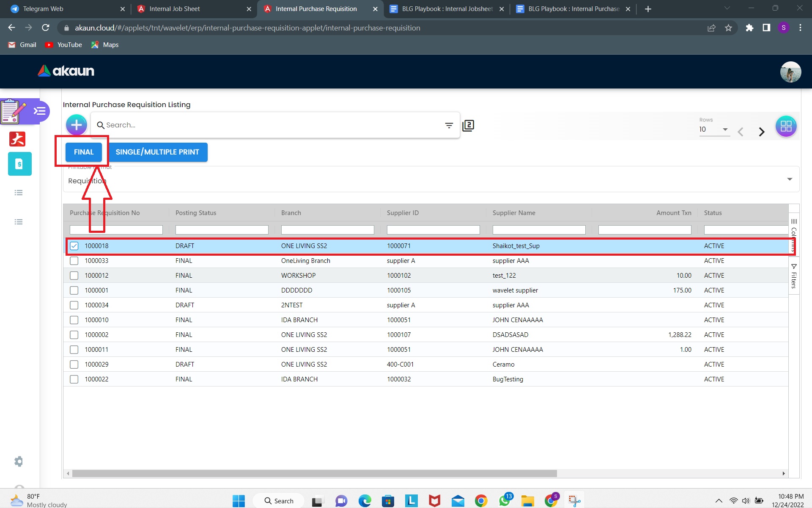The height and width of the screenshot is (508, 812).
Task: Switch to the Telegram Web tab
Action: click(43, 9)
